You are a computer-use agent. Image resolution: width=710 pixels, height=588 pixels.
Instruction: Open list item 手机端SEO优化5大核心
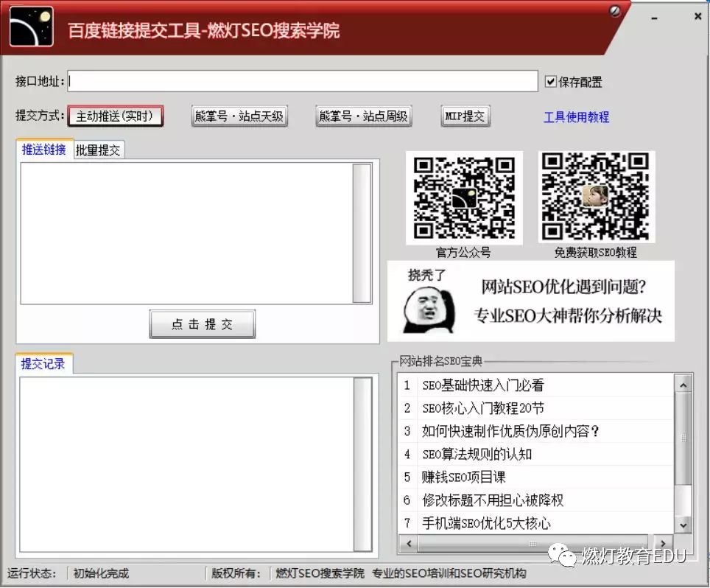tap(536, 524)
